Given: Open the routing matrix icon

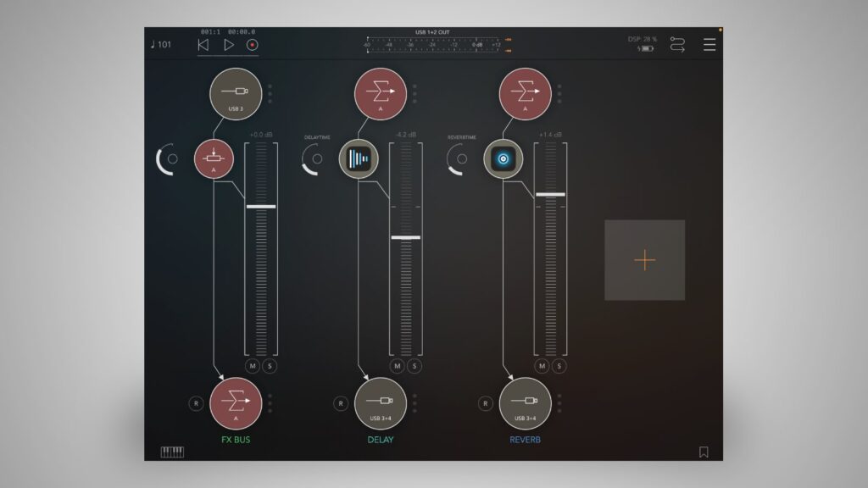Looking at the screenshot, I should click(x=677, y=45).
